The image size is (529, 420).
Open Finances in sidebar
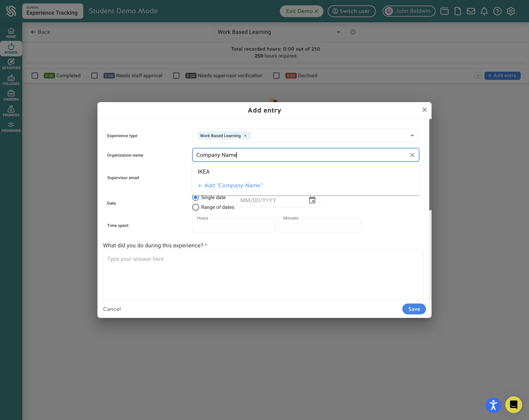click(11, 111)
